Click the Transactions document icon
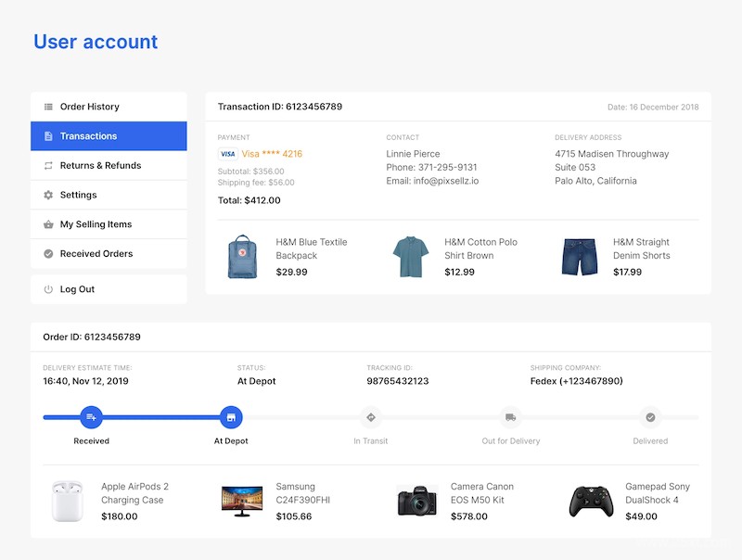Viewport: 742px width, 560px height. pos(48,136)
